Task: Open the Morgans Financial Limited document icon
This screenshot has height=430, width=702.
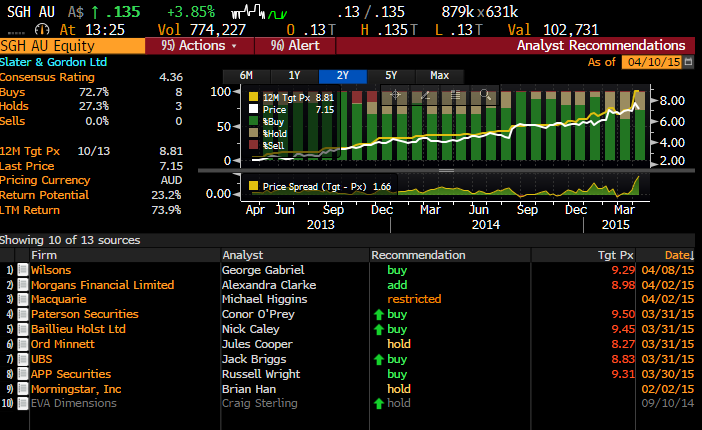Action: (22, 285)
